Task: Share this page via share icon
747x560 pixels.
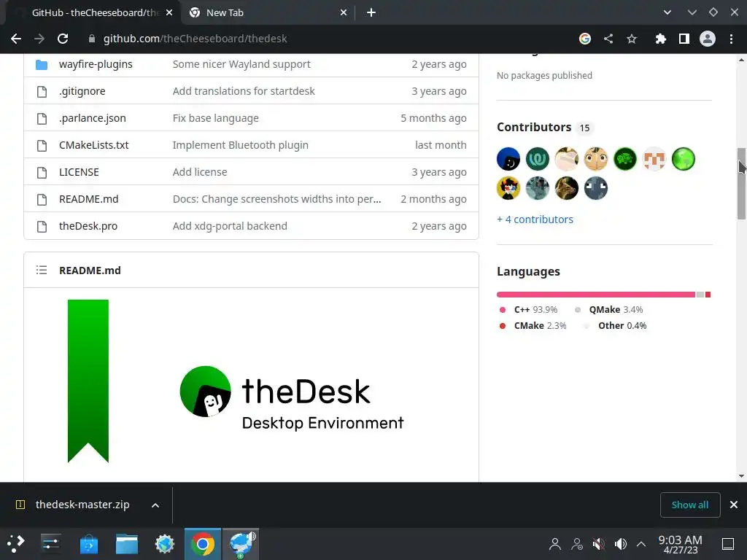Action: point(608,39)
